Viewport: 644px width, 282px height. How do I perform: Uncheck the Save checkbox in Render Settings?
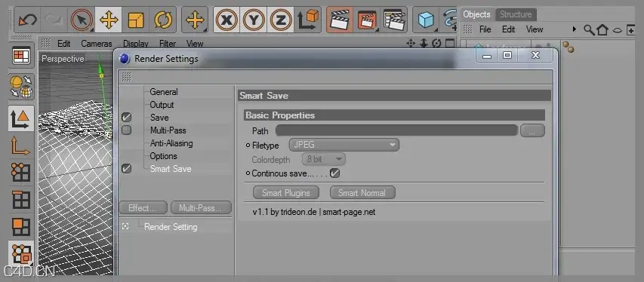tap(127, 118)
